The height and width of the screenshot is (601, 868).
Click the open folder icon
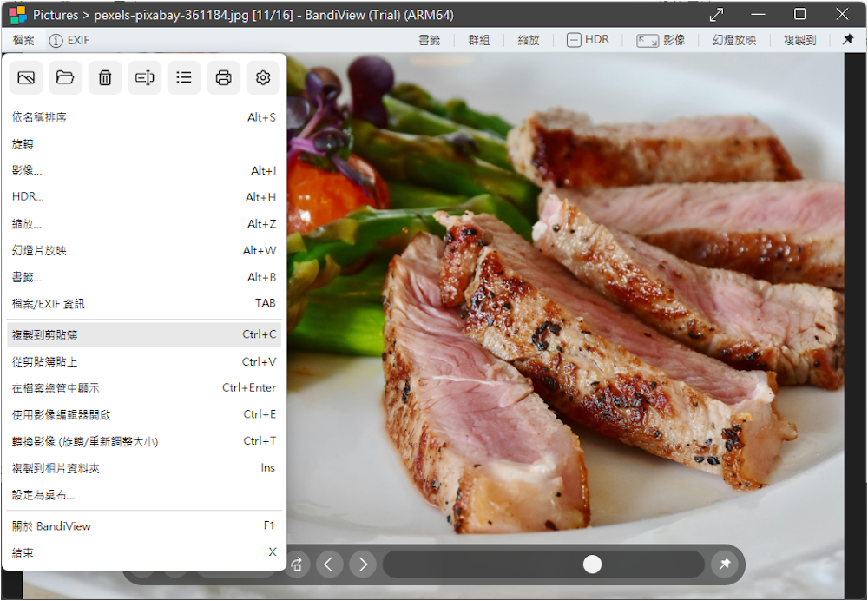point(65,78)
